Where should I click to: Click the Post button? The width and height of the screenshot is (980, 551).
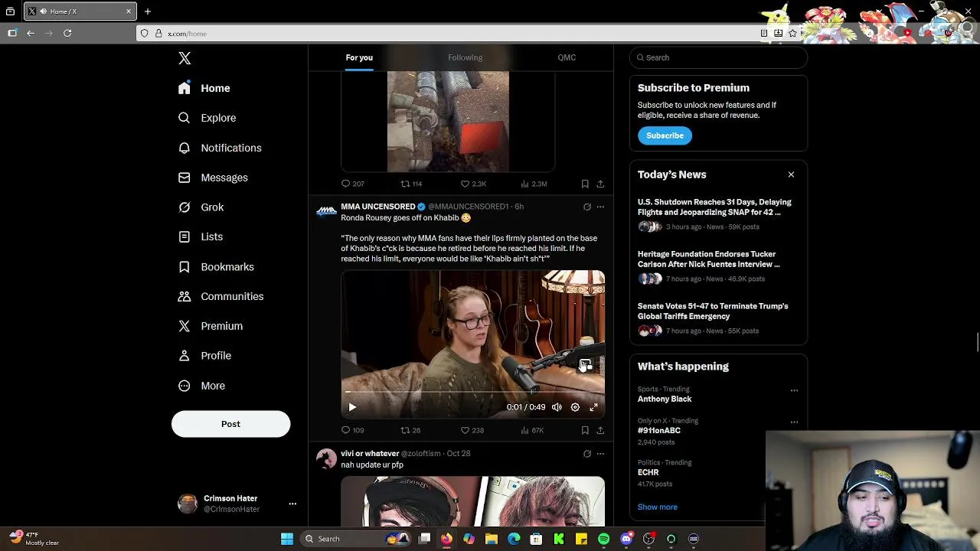point(230,424)
